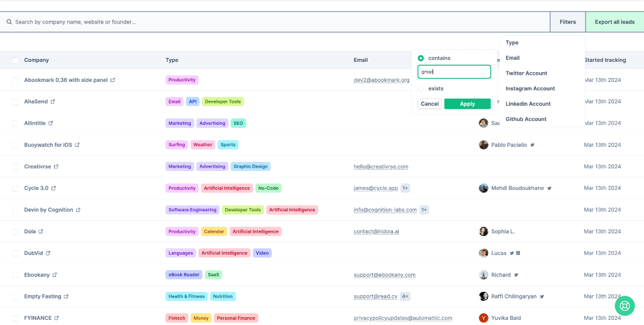Open Pablo Paciello's Twitter icon
Screen dimensions: 644x325
tap(532, 145)
